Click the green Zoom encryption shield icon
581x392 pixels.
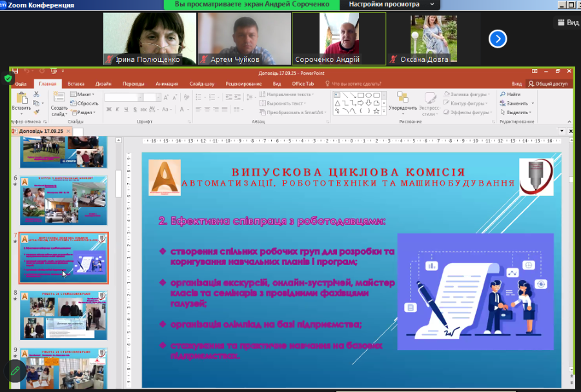coord(8,79)
